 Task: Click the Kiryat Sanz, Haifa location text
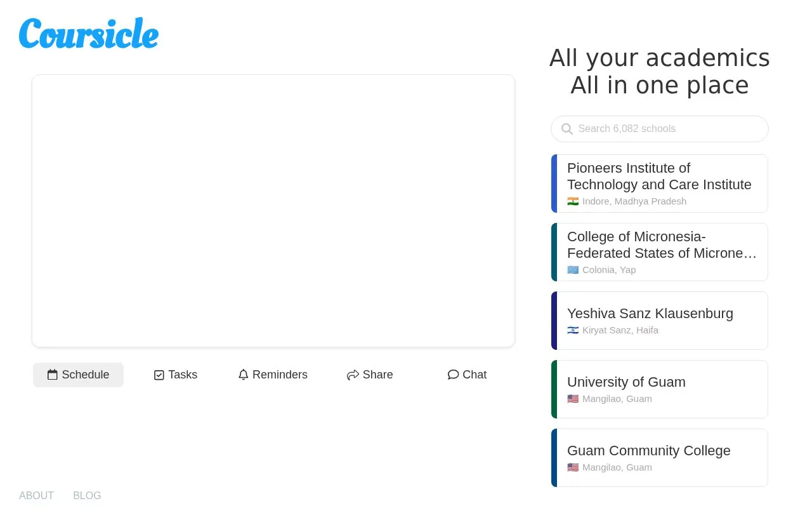coord(620,330)
